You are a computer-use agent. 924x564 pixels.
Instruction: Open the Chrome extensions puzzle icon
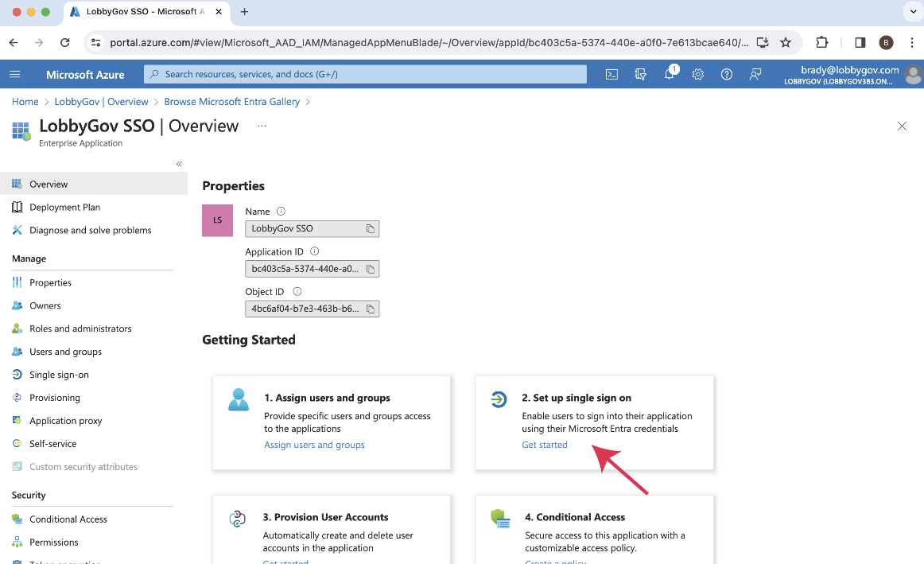(x=821, y=42)
